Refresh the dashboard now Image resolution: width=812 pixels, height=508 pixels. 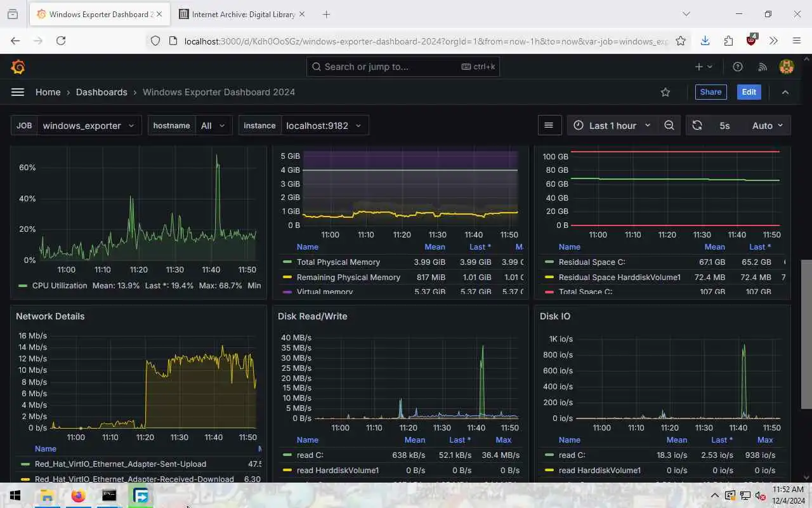[697, 126]
